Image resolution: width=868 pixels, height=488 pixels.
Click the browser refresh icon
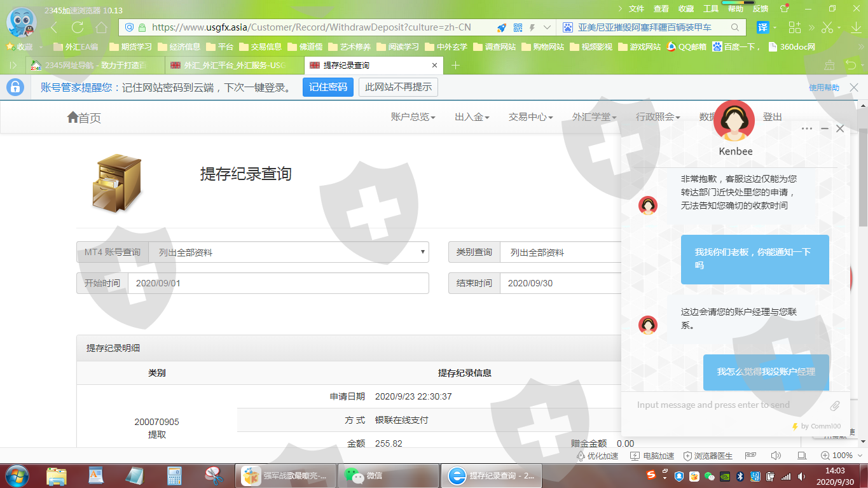pyautogui.click(x=78, y=27)
